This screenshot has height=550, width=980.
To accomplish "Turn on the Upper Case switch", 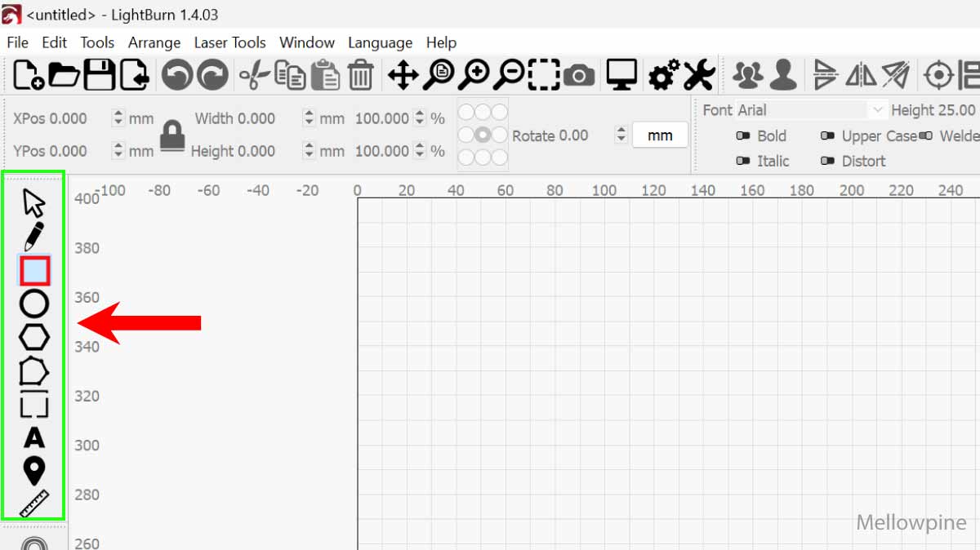I will tap(827, 136).
